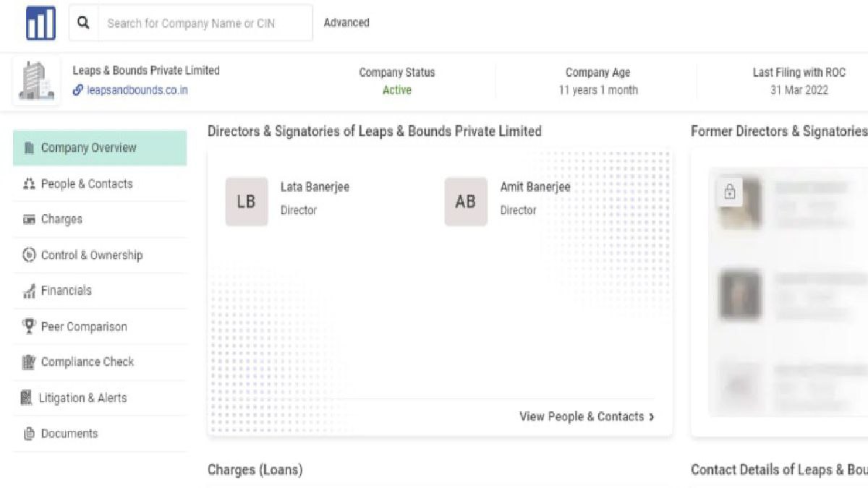Image resolution: width=868 pixels, height=488 pixels.
Task: Click the search magnifier icon
Action: click(84, 23)
